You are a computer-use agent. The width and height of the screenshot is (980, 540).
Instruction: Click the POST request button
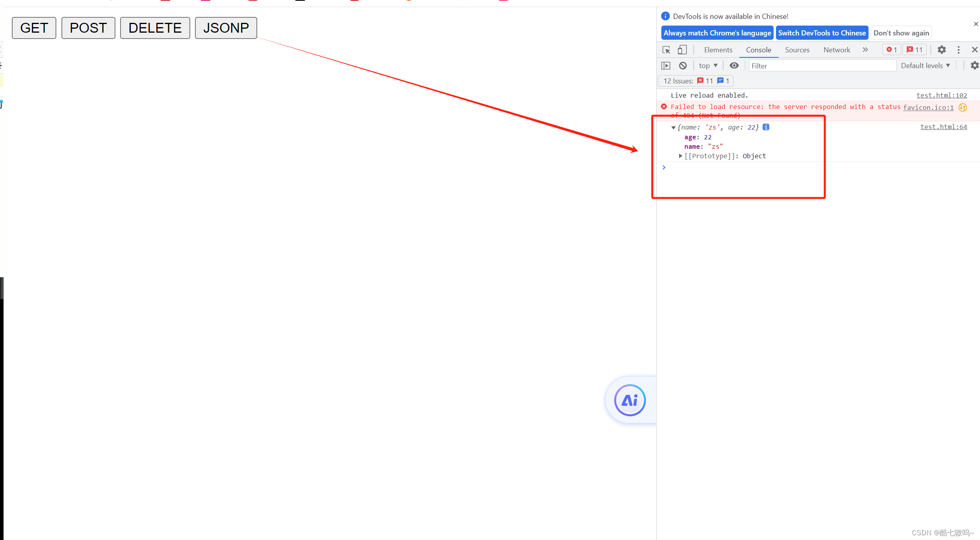click(88, 27)
